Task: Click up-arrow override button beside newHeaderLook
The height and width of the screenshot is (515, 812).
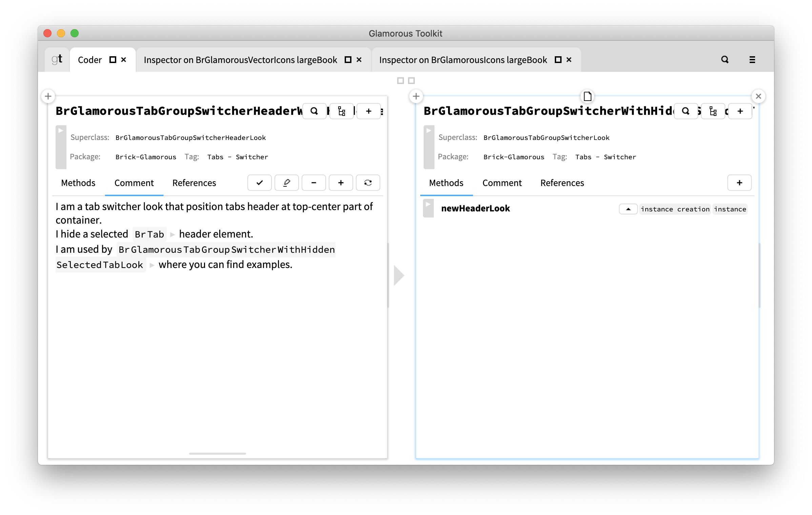Action: click(628, 209)
